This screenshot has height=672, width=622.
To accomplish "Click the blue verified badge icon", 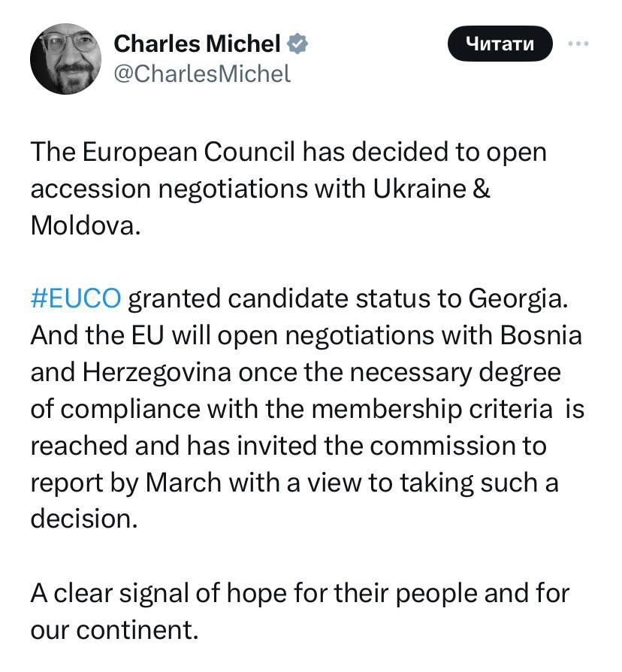I will 298,44.
